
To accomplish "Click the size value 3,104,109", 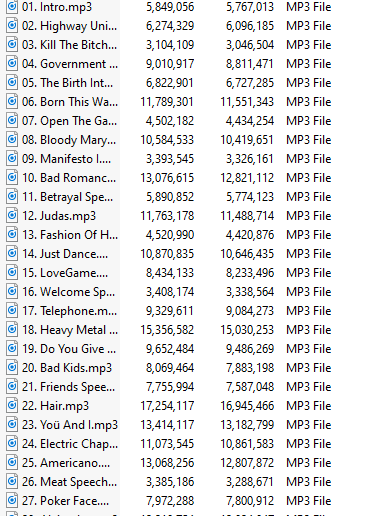I will click(x=170, y=45).
